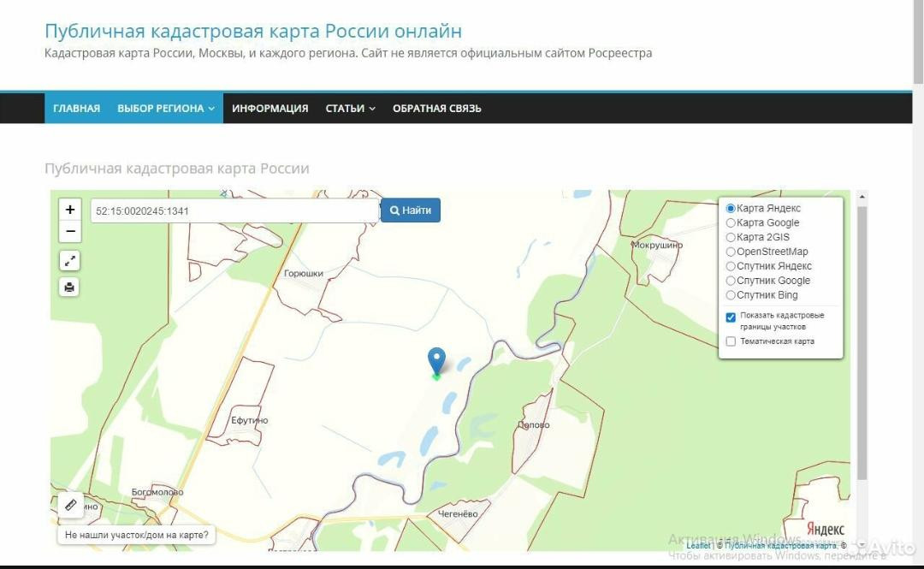The width and height of the screenshot is (924, 569).
Task: Click the blue location marker pin
Action: pos(436,361)
